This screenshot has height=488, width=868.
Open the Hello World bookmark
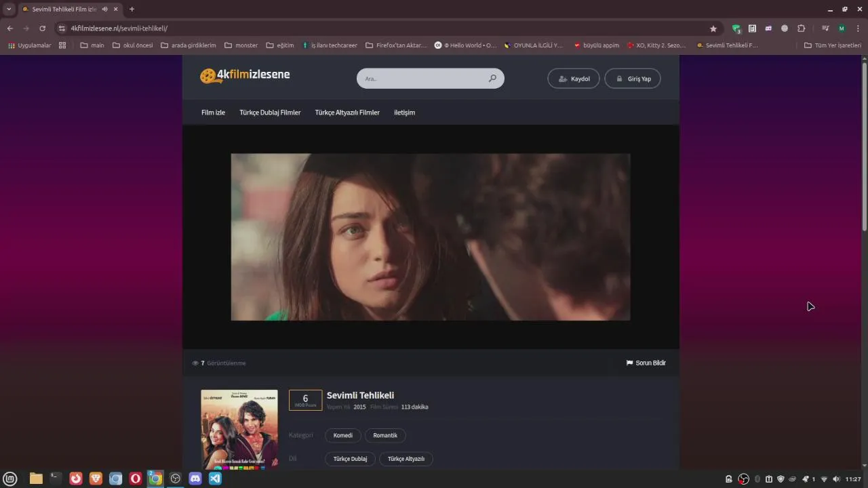466,45
